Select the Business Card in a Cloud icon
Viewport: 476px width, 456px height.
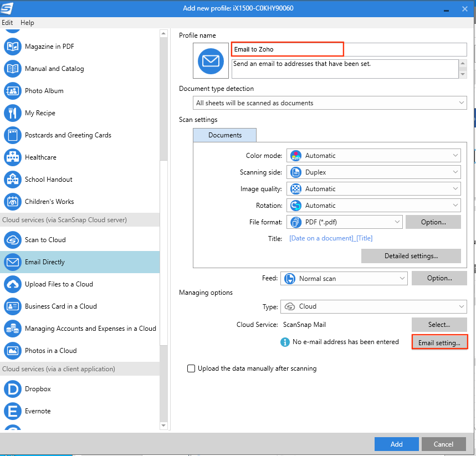[12, 306]
